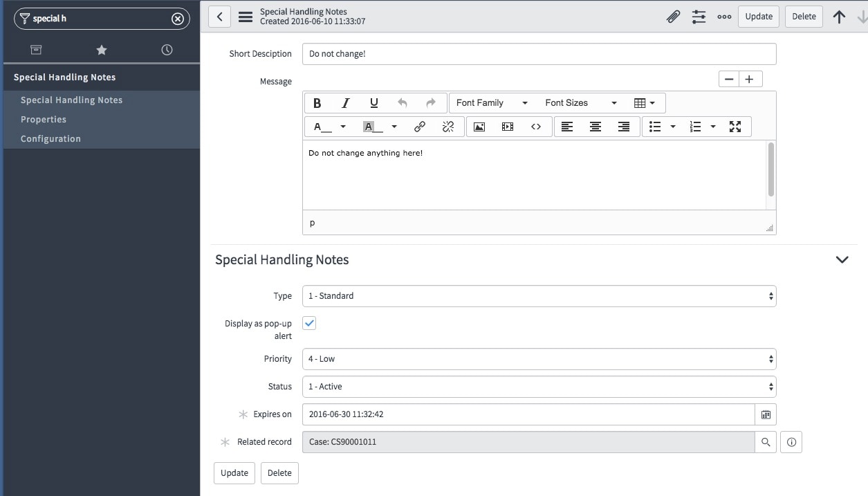Click the navigator filter field

click(x=101, y=19)
